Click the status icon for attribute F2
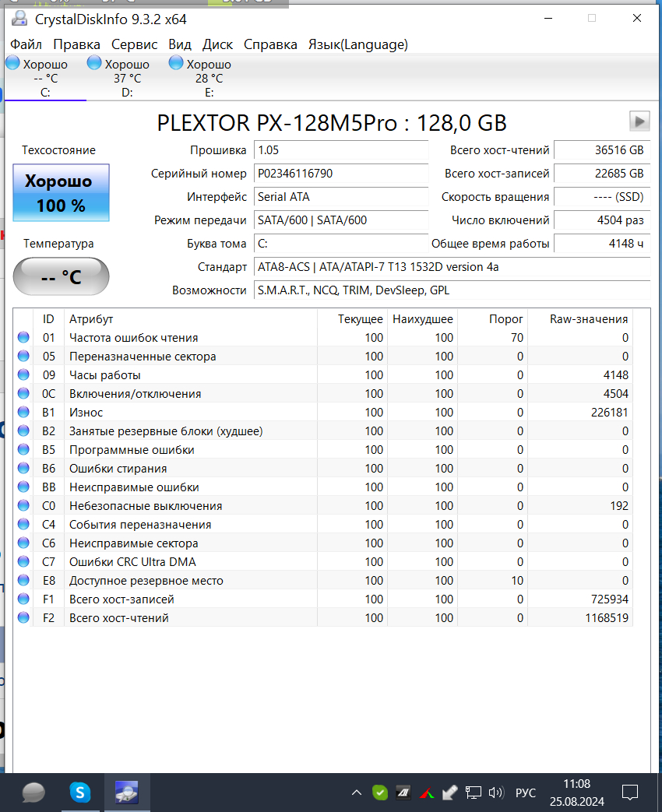 tap(23, 617)
